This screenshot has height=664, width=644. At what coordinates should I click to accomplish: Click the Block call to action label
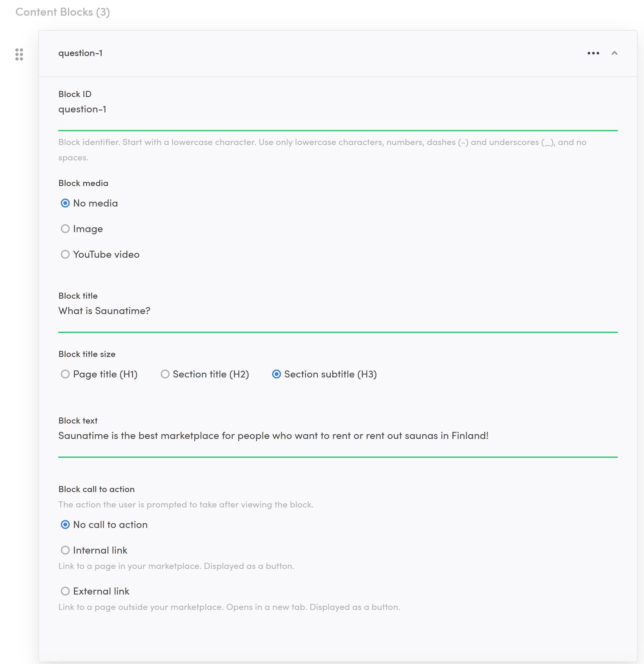pos(97,489)
